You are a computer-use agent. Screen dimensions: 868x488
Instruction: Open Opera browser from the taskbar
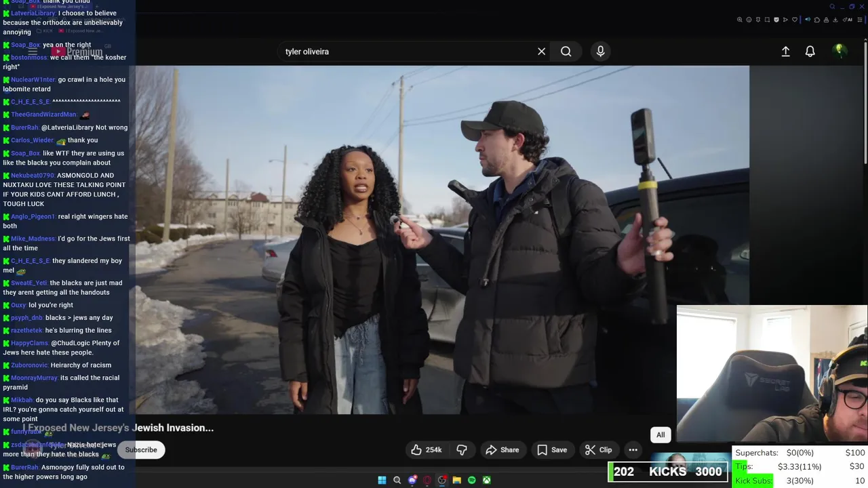pos(427,480)
